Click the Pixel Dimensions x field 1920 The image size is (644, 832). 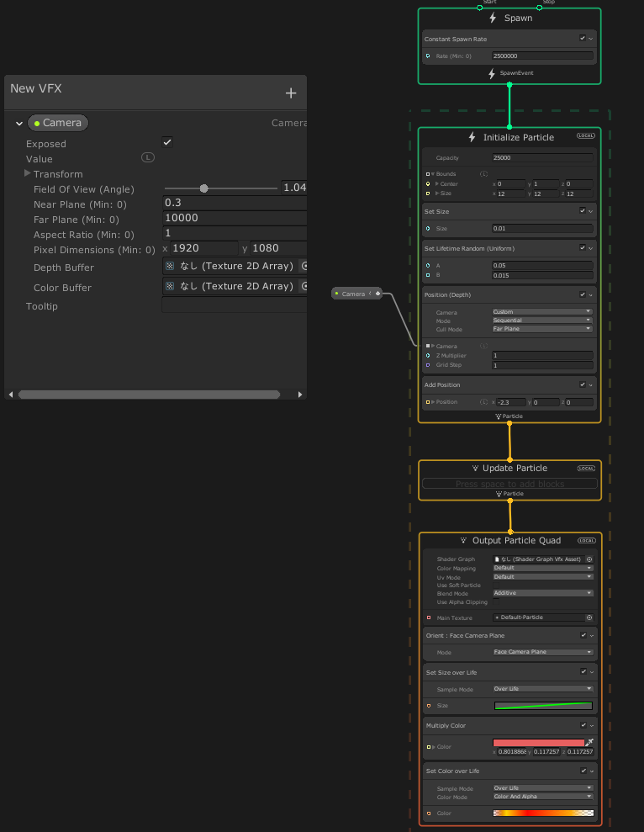click(204, 248)
